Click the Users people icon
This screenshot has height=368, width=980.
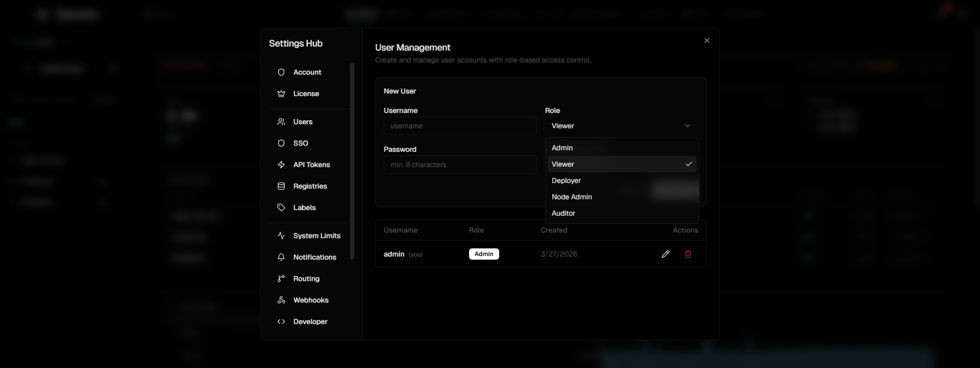[281, 122]
